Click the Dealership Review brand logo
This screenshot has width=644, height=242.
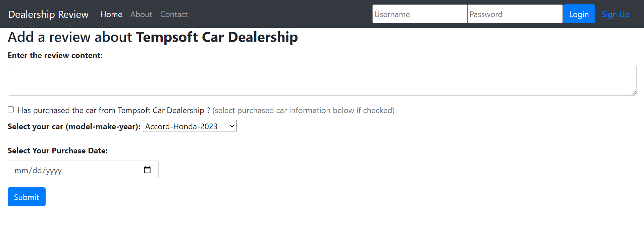(x=48, y=14)
